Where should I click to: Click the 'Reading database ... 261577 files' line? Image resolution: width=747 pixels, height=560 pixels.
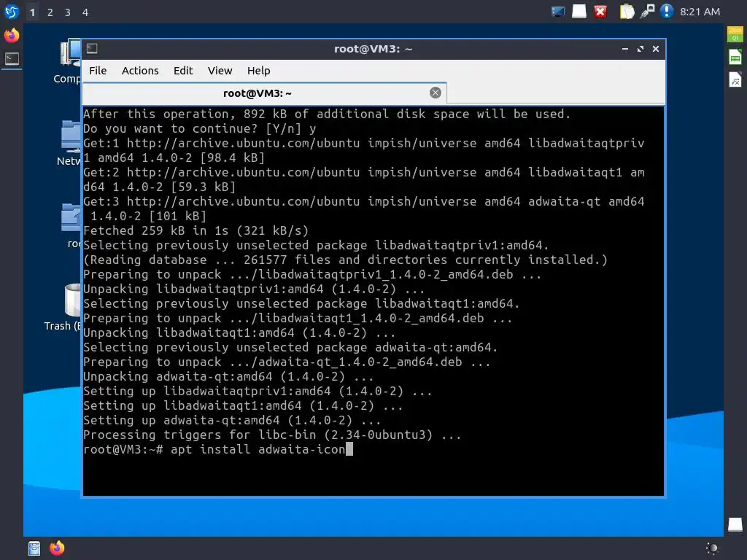[x=345, y=260]
